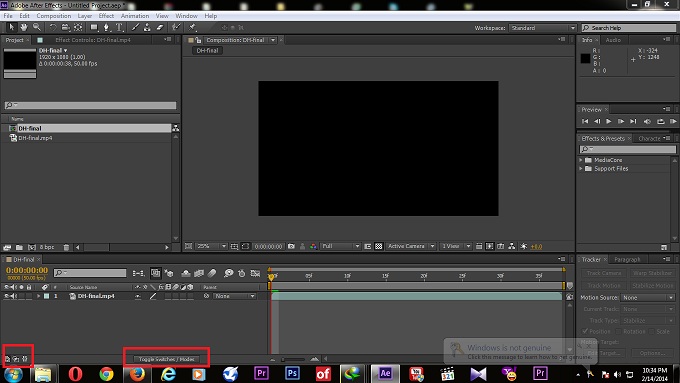The image size is (680, 383).
Task: Click the Graph Editor icon in timeline
Action: [x=255, y=273]
